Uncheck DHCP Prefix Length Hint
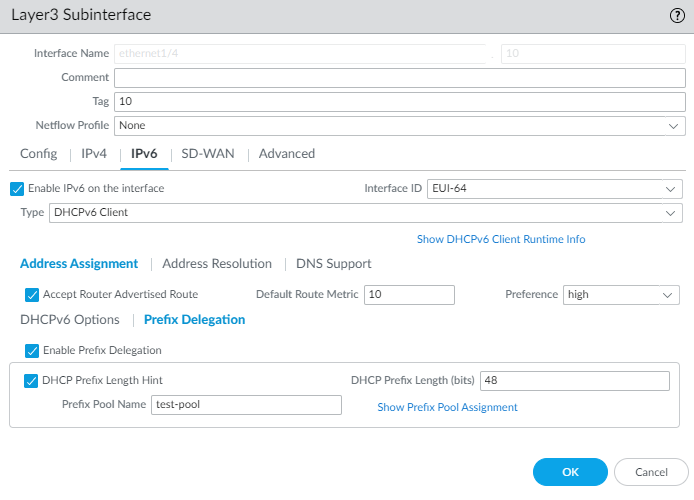 (31, 380)
